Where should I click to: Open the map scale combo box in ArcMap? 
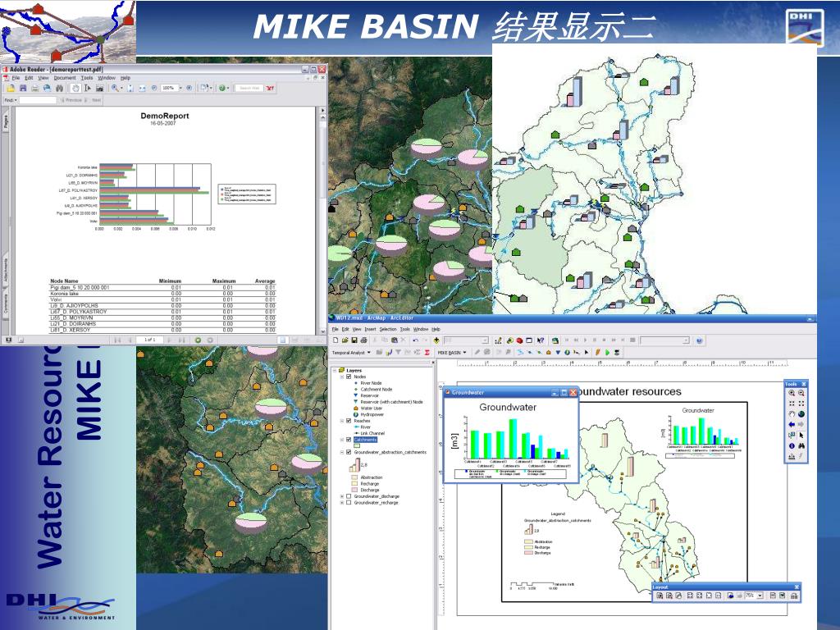coord(466,340)
